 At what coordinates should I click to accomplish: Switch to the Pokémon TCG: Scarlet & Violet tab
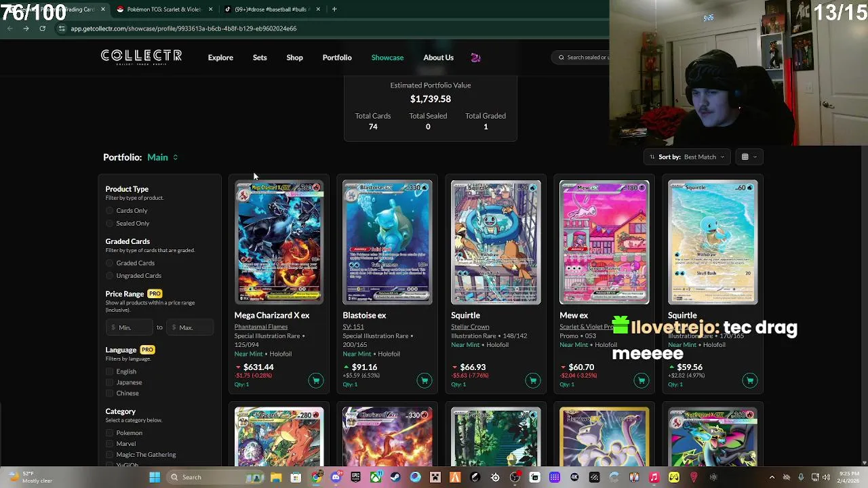[164, 9]
